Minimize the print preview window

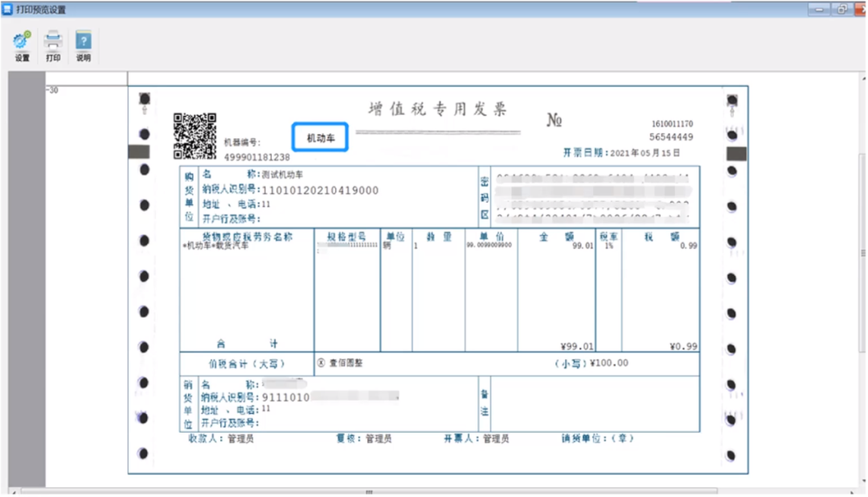point(821,9)
